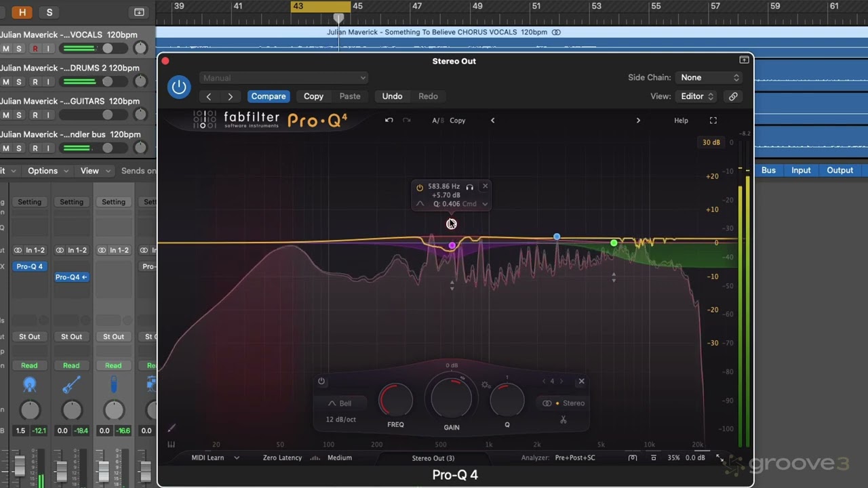Click the FabFilter Copy A to B button
868x488 pixels.
(458, 121)
